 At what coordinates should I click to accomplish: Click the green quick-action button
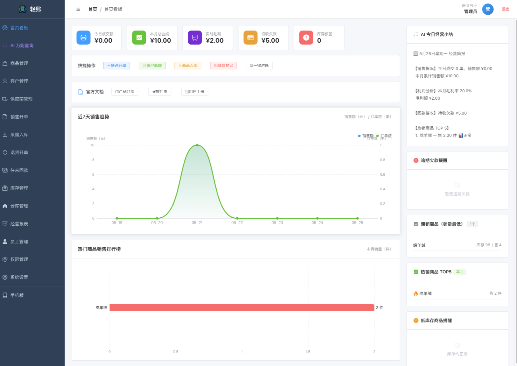click(x=152, y=65)
